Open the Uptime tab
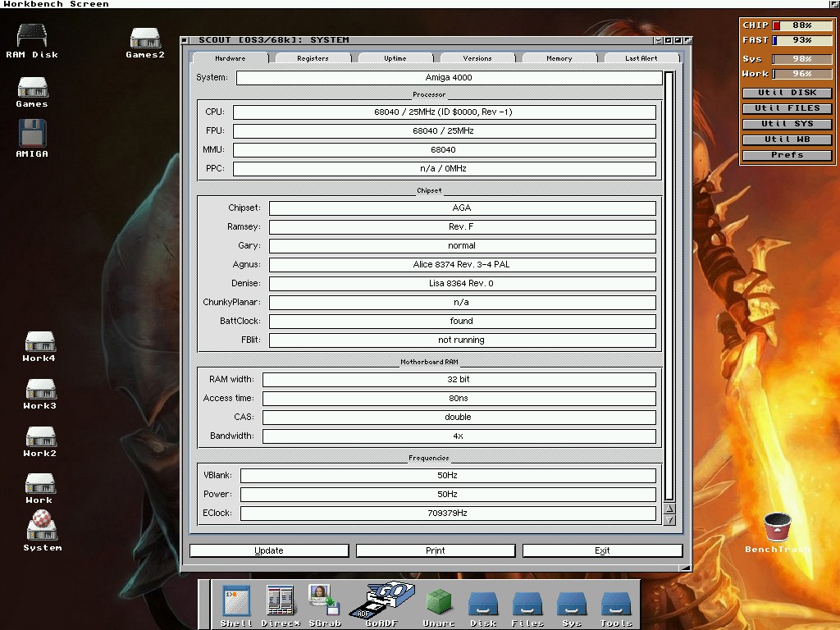The width and height of the screenshot is (840, 630). 395,58
